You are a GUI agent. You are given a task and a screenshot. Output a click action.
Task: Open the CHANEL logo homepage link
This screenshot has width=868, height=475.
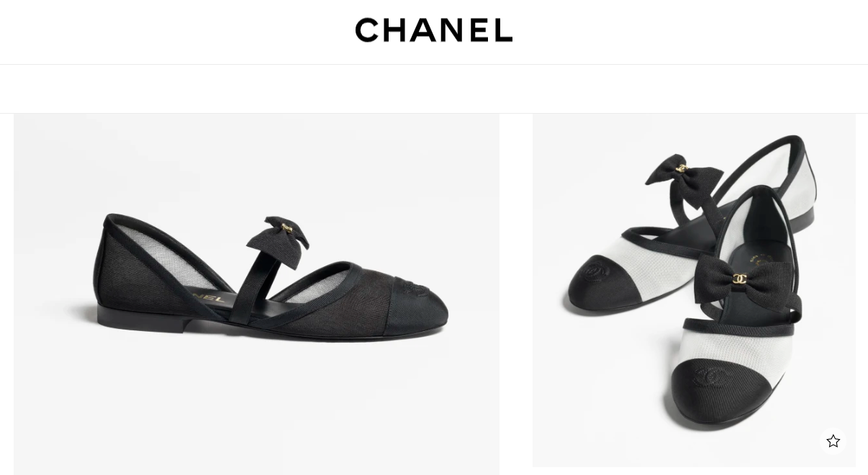point(434,30)
